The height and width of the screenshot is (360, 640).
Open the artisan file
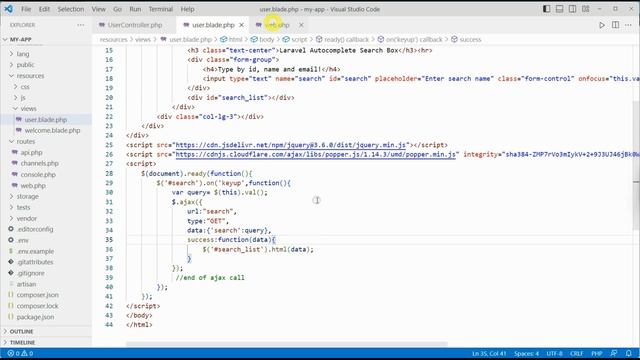pos(46,284)
